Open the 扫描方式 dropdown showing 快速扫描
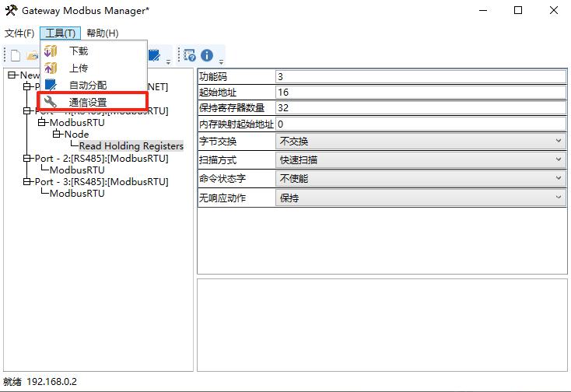571x392 pixels. [x=421, y=159]
